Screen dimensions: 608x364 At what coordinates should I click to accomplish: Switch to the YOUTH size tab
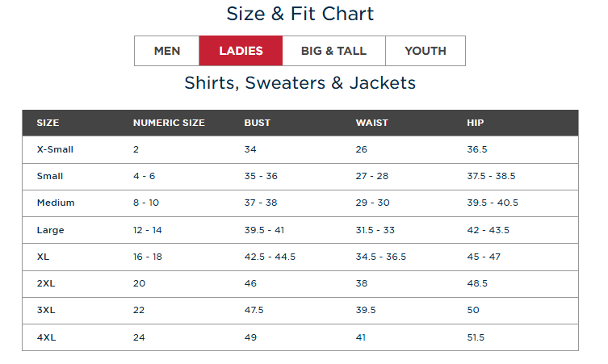click(x=425, y=51)
